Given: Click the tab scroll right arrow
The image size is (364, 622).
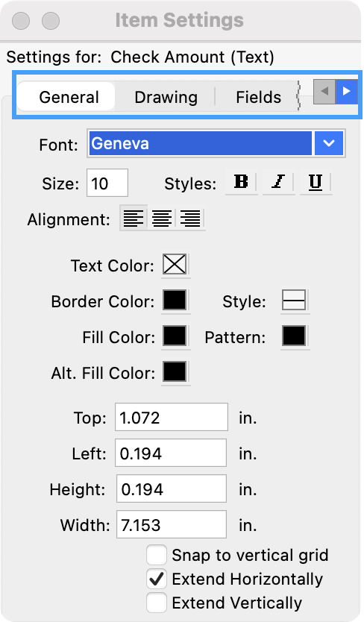Looking at the screenshot, I should point(347,92).
